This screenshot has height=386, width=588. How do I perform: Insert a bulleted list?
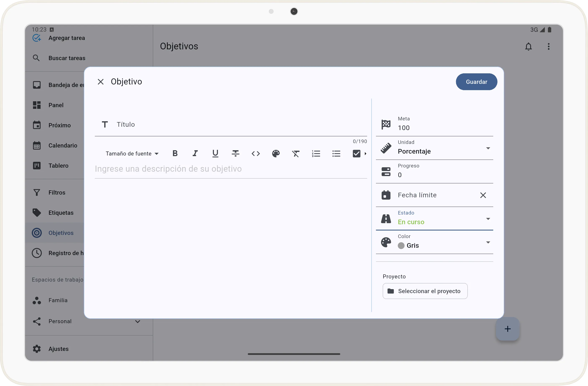pyautogui.click(x=336, y=153)
